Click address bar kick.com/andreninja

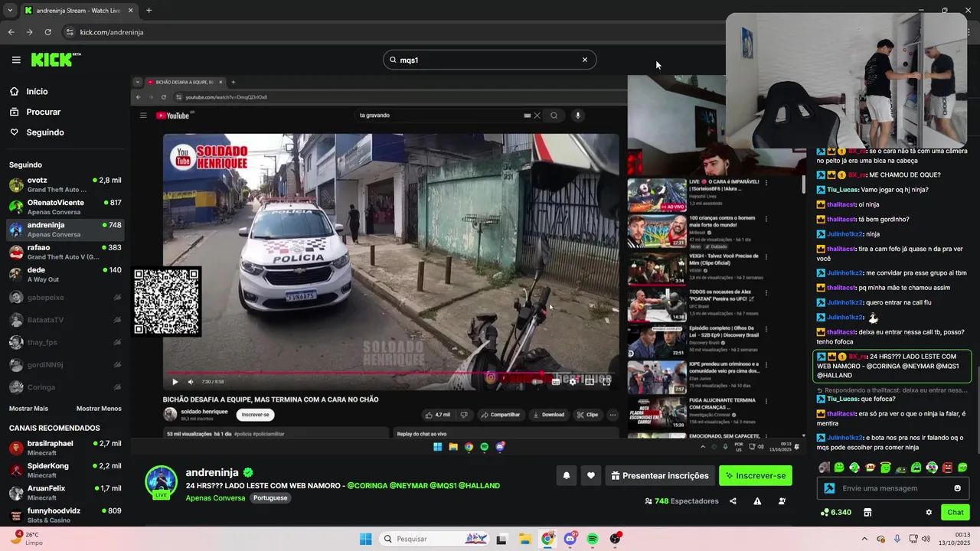click(x=112, y=32)
